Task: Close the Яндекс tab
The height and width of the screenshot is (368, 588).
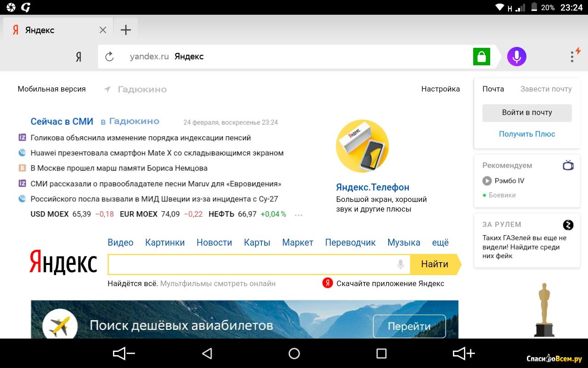Action: 103,30
